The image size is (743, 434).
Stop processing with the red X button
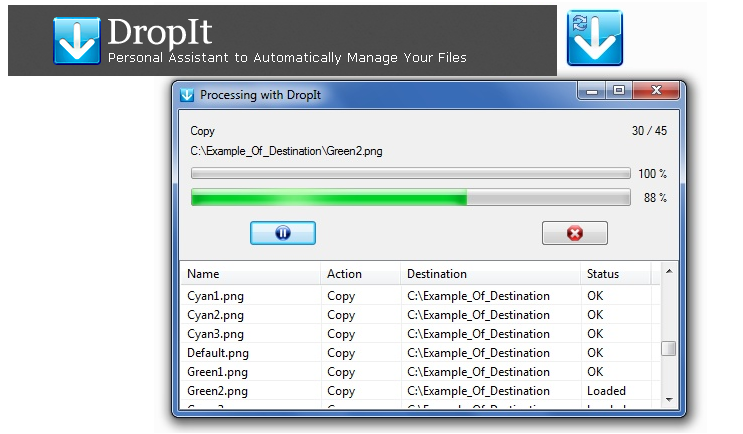click(x=574, y=233)
